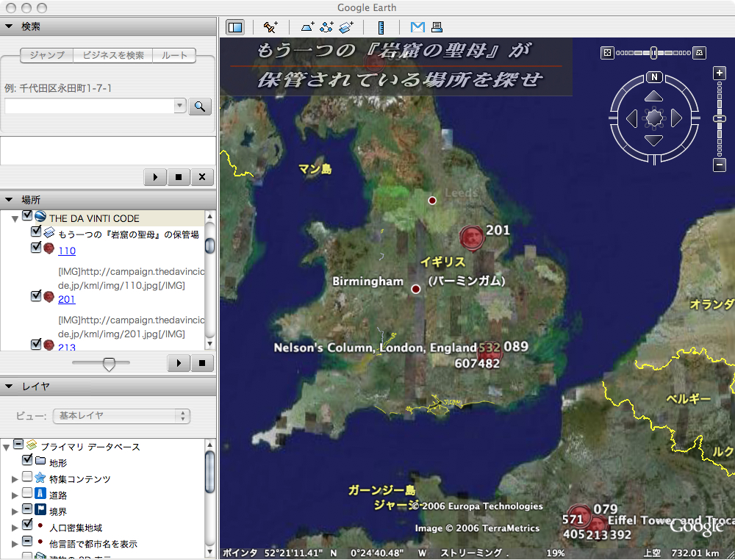The width and height of the screenshot is (735, 560).
Task: Enable the 道路 layer checkbox
Action: [x=27, y=492]
